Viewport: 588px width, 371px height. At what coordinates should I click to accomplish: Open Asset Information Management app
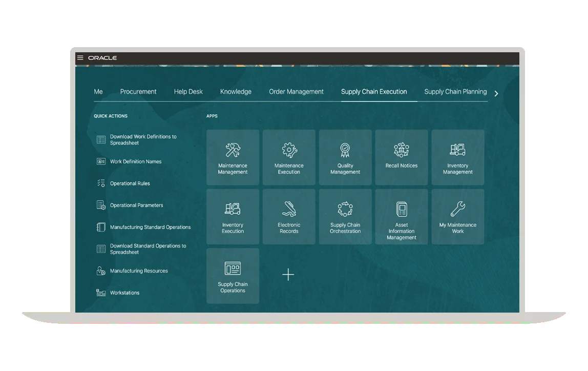(402, 217)
